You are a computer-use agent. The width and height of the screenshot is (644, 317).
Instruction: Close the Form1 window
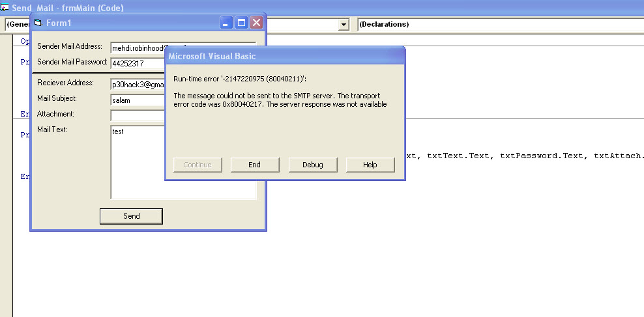[x=256, y=23]
